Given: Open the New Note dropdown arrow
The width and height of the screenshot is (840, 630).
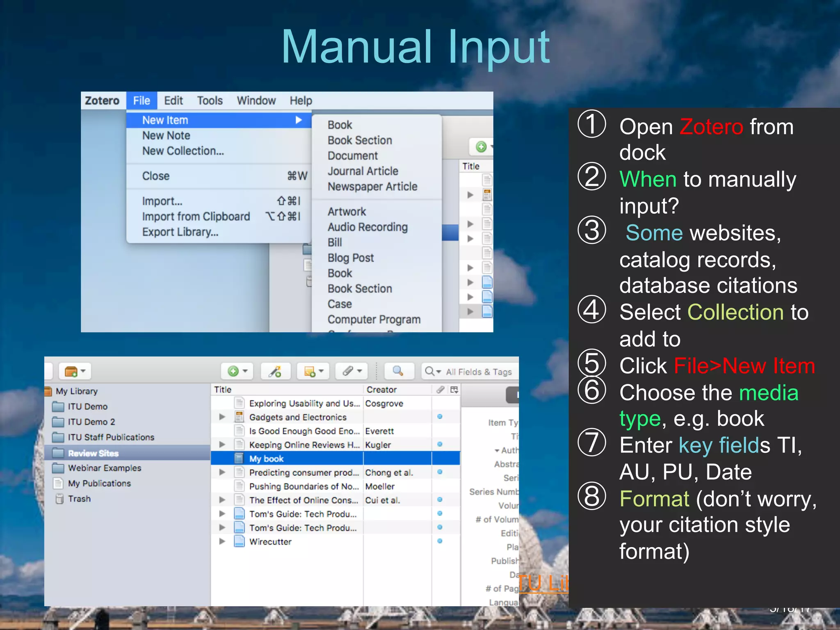Looking at the screenshot, I should pos(322,371).
